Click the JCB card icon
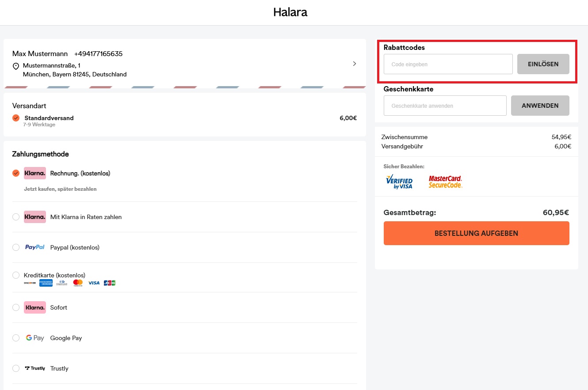Image resolution: width=588 pixels, height=390 pixels. pyautogui.click(x=109, y=283)
